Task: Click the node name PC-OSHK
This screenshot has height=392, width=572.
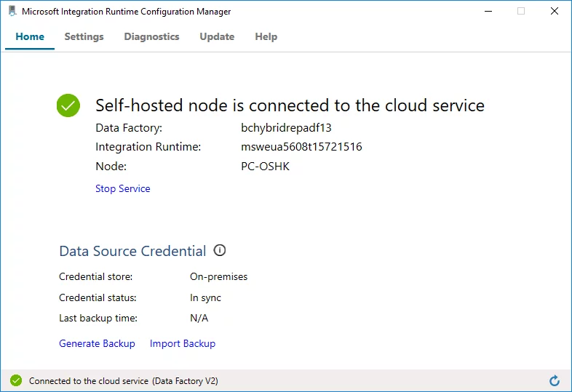Action: pos(266,166)
